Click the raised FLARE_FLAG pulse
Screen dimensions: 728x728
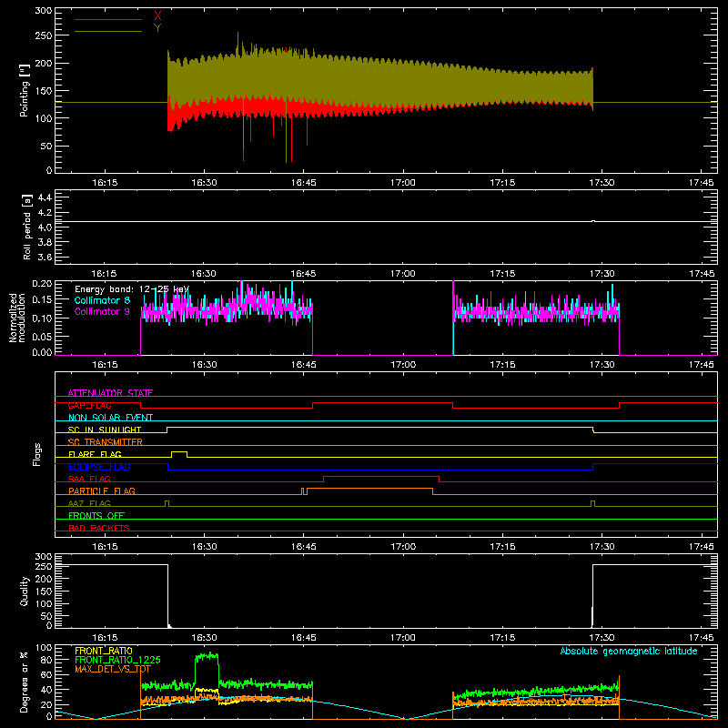(179, 452)
